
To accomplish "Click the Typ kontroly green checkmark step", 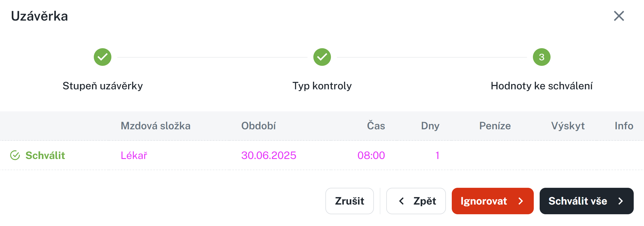I will pyautogui.click(x=322, y=57).
